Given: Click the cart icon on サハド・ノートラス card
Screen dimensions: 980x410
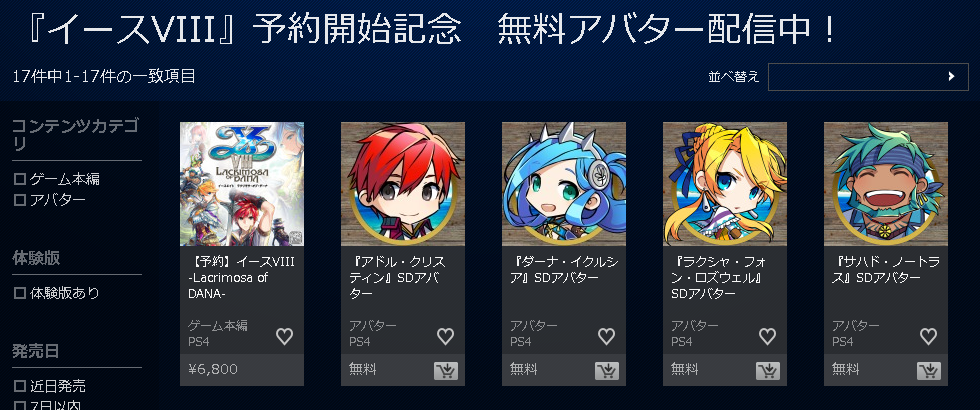Looking at the screenshot, I should click(929, 371).
